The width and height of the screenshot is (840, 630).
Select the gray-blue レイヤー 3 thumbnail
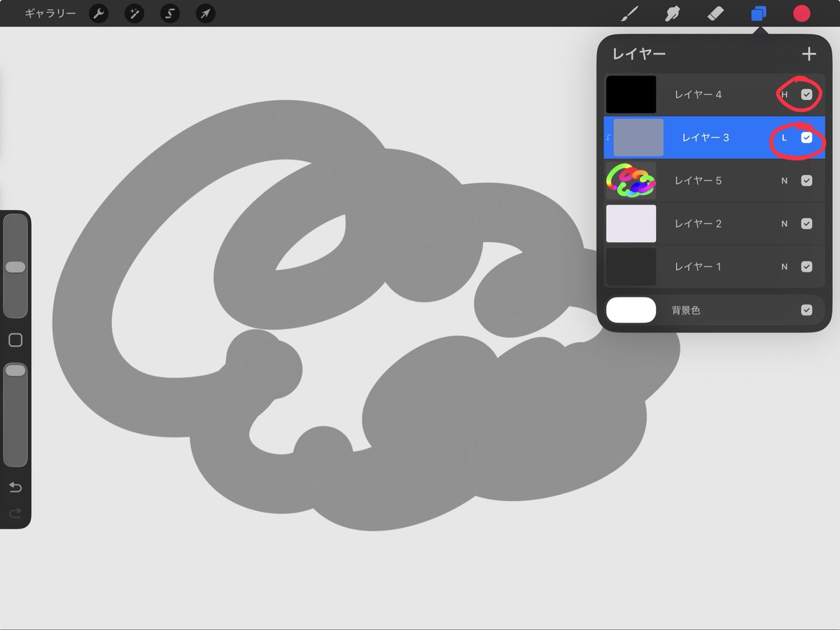[x=638, y=138]
